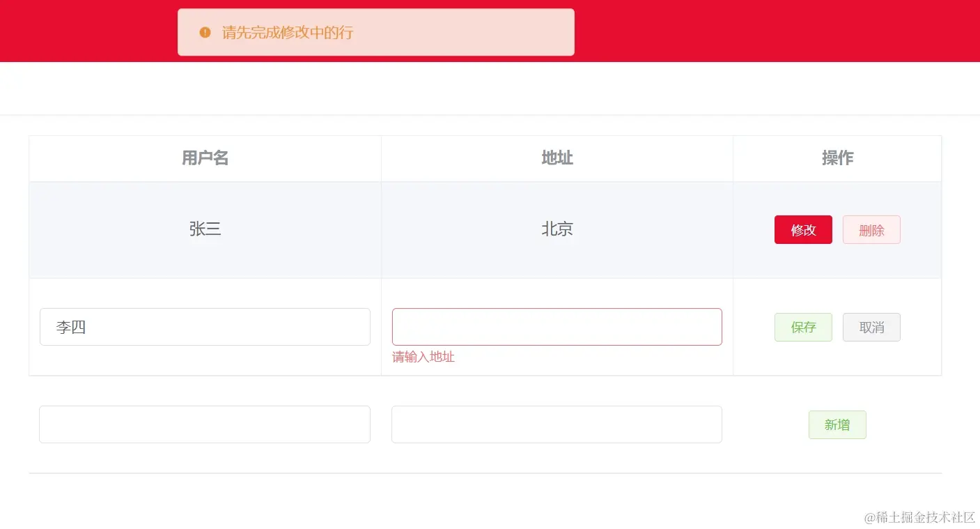The width and height of the screenshot is (980, 529).
Task: Select the 北京 cell
Action: pyautogui.click(x=557, y=229)
